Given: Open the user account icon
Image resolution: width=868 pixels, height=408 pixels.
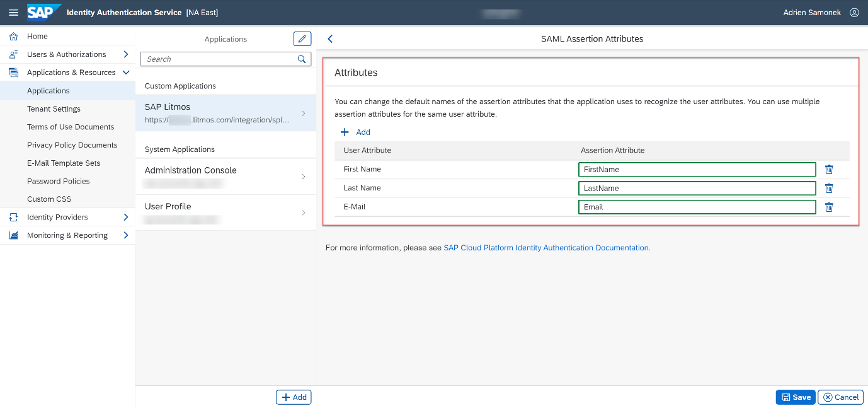Looking at the screenshot, I should tap(854, 13).
